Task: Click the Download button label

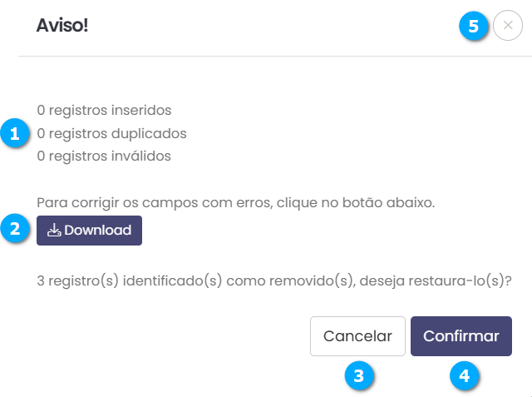Action: 98,231
